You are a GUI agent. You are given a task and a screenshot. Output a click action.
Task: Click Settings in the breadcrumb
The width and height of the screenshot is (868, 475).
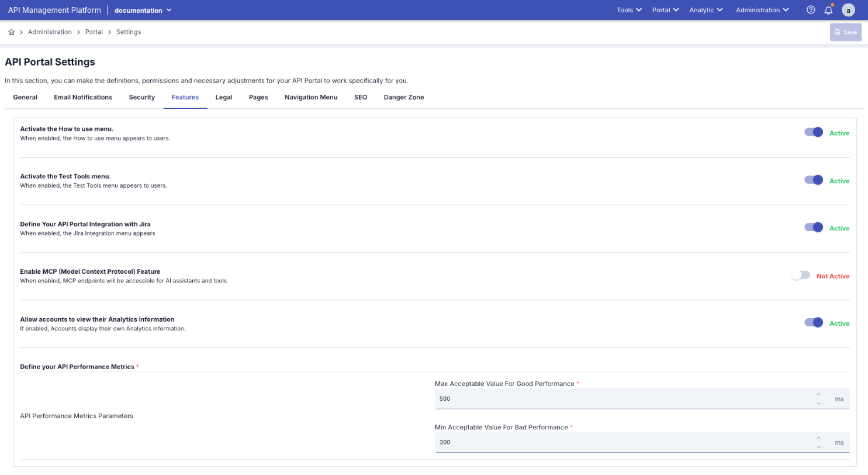[129, 32]
